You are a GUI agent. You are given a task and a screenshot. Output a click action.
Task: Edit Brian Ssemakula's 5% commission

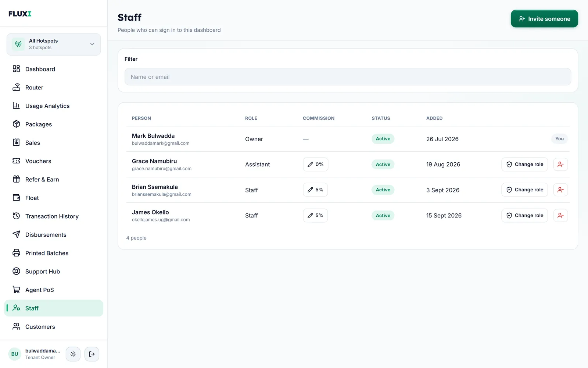tap(315, 190)
